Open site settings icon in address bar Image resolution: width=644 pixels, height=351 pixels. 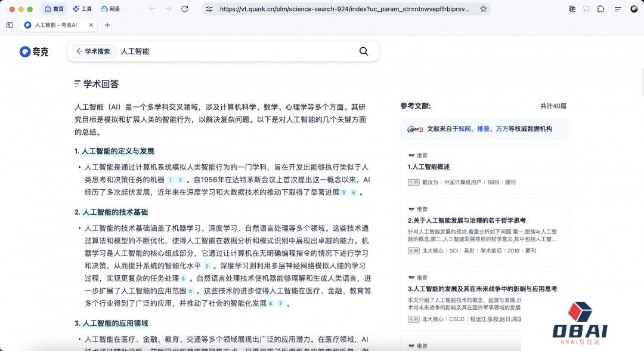209,9
